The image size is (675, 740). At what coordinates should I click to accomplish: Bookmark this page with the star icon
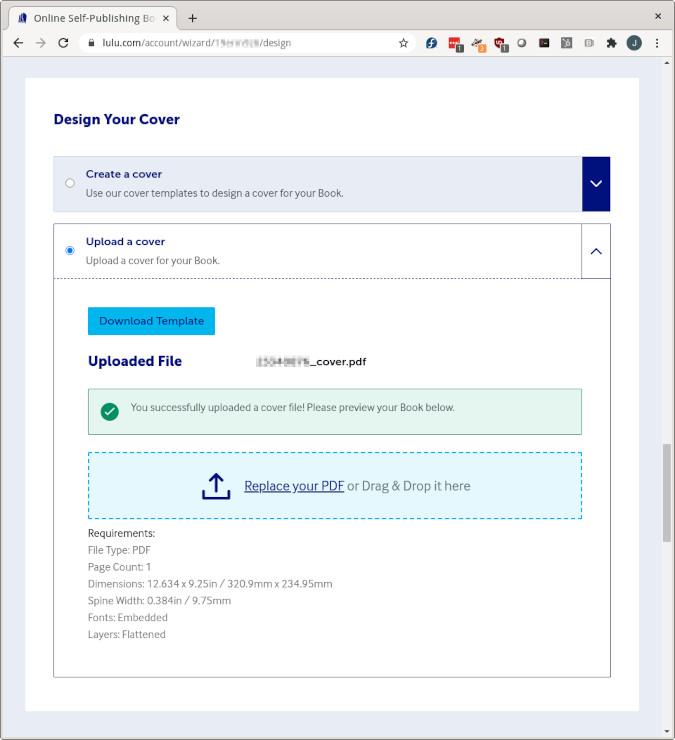coord(403,43)
